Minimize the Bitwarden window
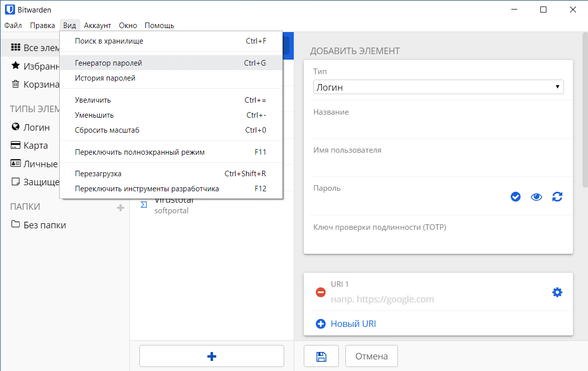 click(x=514, y=10)
